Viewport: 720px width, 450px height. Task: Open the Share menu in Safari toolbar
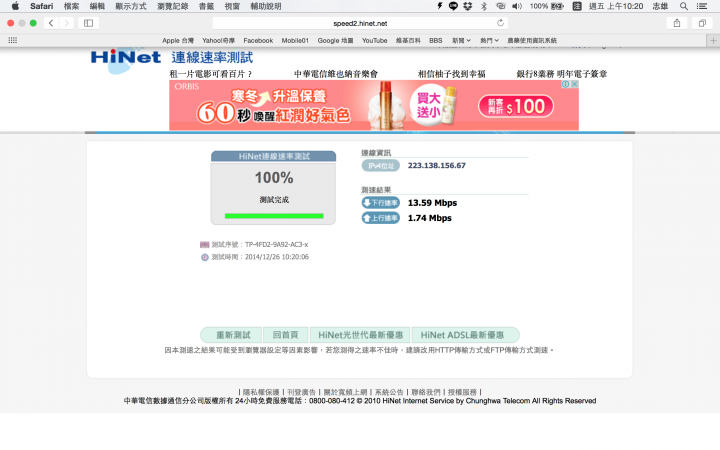point(677,23)
